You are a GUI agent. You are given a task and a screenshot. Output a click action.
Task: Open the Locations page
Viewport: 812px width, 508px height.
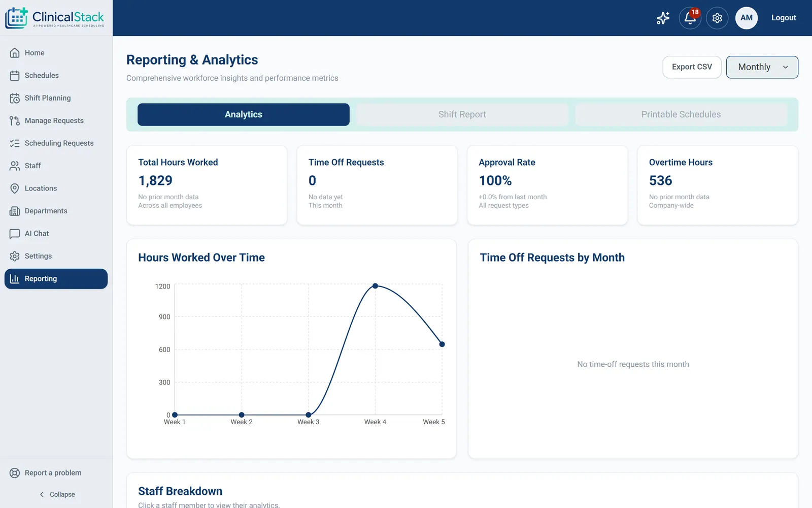56,188
